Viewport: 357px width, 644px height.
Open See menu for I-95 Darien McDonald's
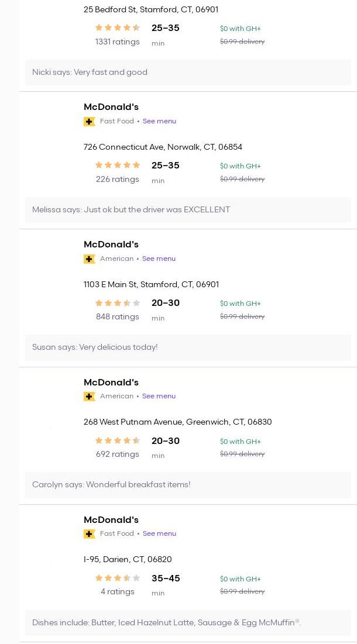(159, 533)
